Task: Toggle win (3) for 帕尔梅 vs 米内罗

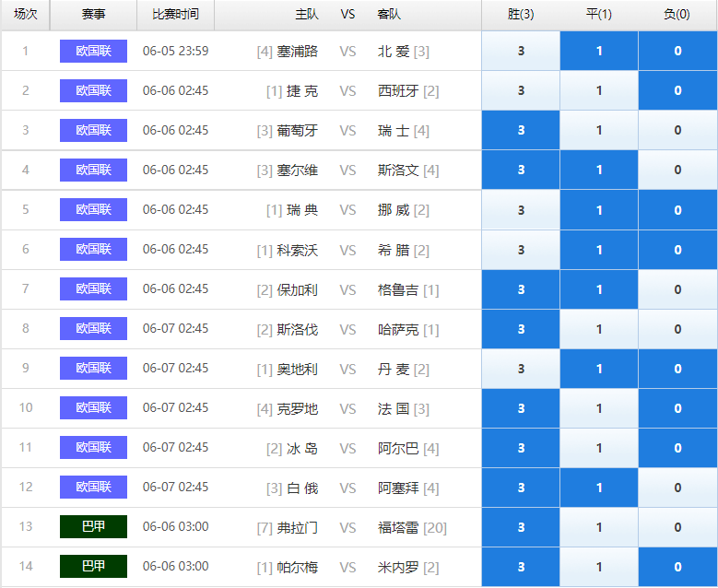Action: tap(521, 567)
